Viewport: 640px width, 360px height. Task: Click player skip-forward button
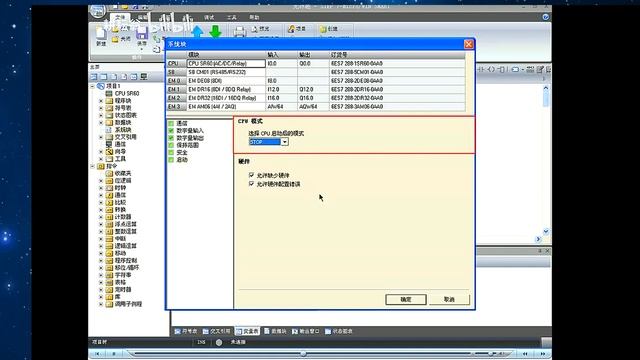pos(542,354)
